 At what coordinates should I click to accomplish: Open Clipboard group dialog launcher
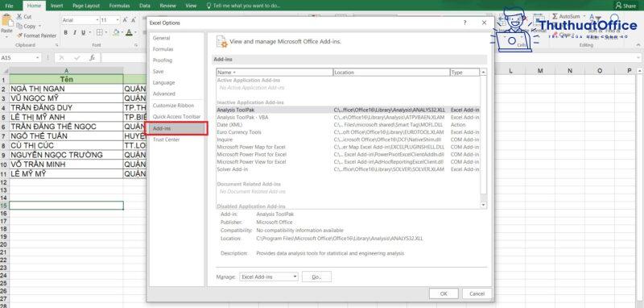[56, 45]
